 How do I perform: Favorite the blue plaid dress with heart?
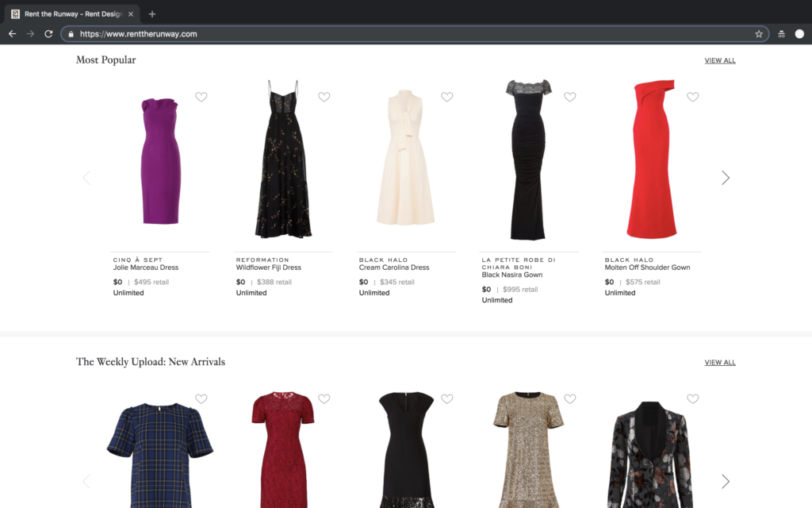[x=201, y=398]
